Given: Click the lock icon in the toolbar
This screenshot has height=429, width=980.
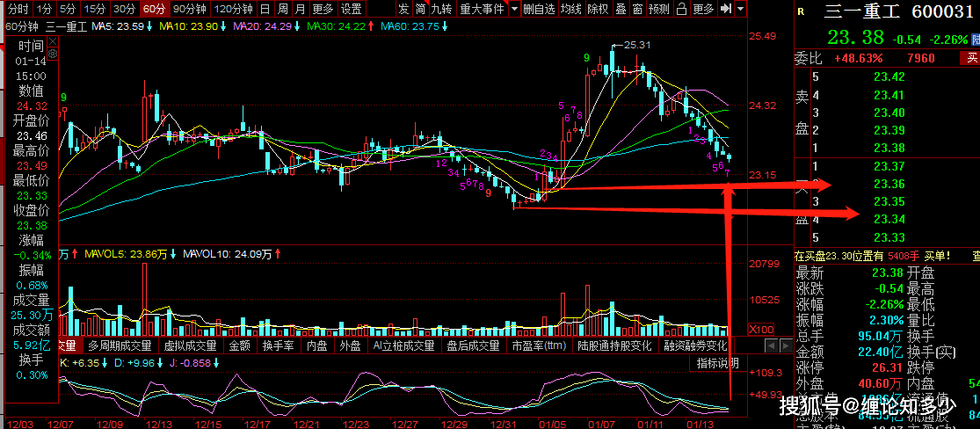Looking at the screenshot, I should 679,9.
